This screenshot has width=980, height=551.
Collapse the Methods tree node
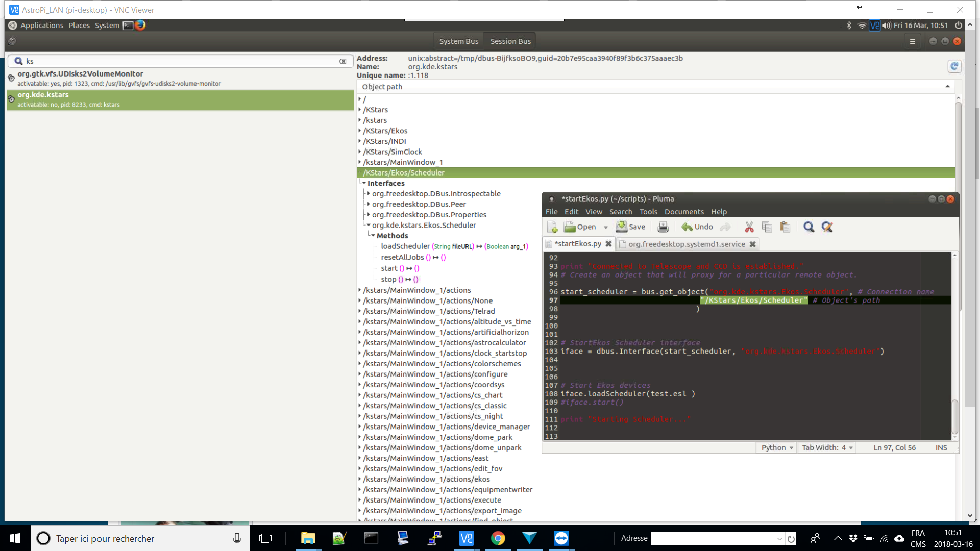coord(373,236)
